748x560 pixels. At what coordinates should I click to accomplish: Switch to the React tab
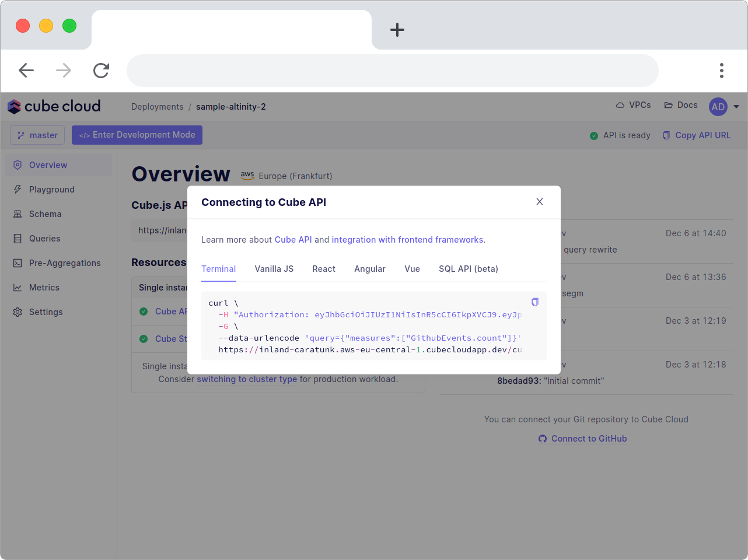point(324,269)
